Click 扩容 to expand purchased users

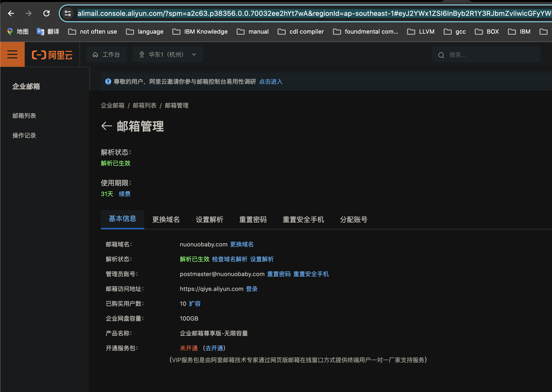195,304
